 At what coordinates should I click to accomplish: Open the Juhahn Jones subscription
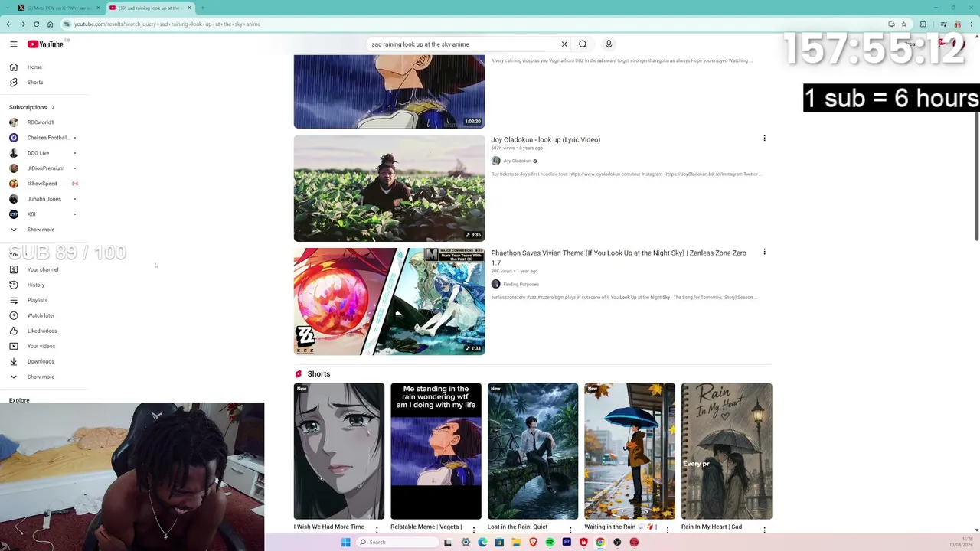click(44, 199)
